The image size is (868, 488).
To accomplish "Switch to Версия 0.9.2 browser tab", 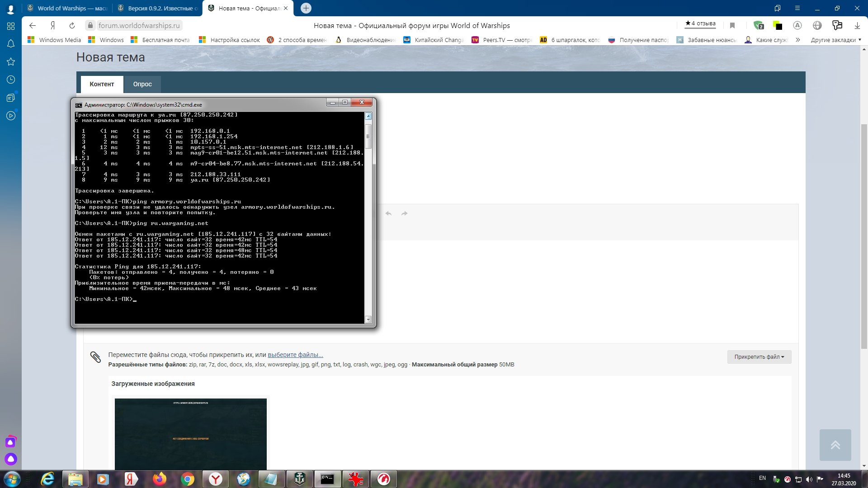I will [x=157, y=8].
